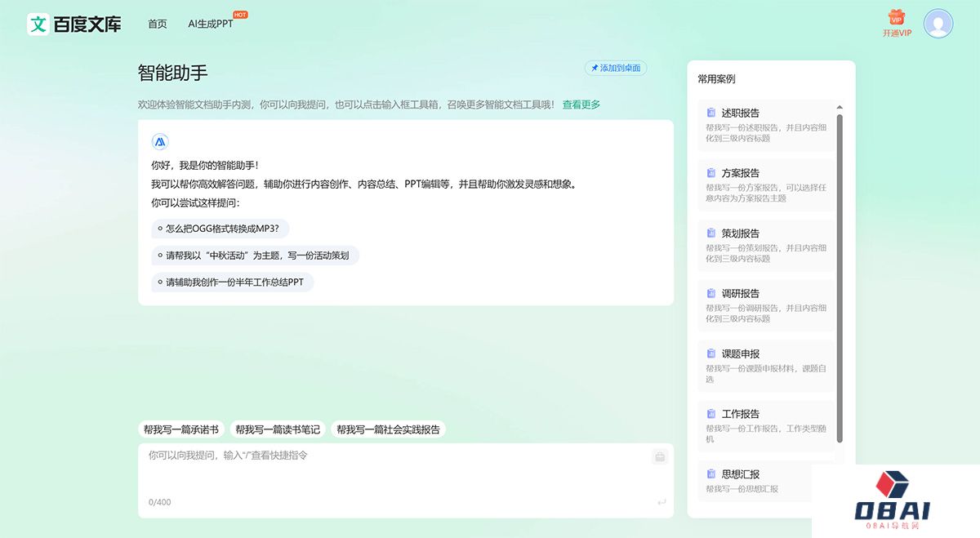The image size is (980, 538).
Task: Click the 开通VIP gift icon
Action: (x=897, y=17)
